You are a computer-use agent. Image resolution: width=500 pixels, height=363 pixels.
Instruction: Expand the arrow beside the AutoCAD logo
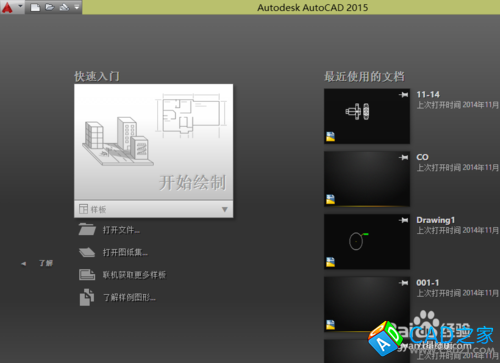point(20,6)
